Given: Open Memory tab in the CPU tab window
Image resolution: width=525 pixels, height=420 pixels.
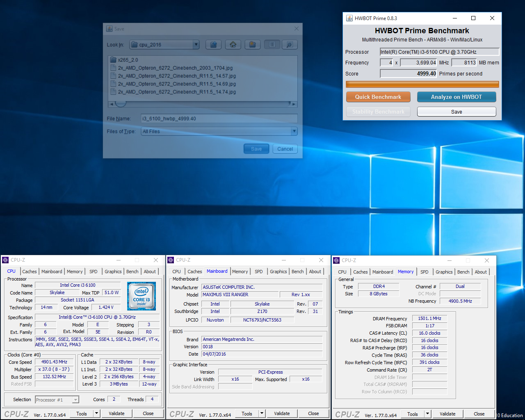Looking at the screenshot, I should (x=75, y=272).
